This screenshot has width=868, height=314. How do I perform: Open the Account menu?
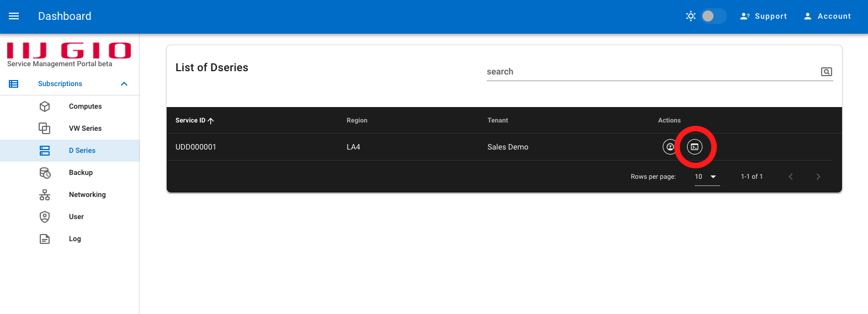[827, 17]
